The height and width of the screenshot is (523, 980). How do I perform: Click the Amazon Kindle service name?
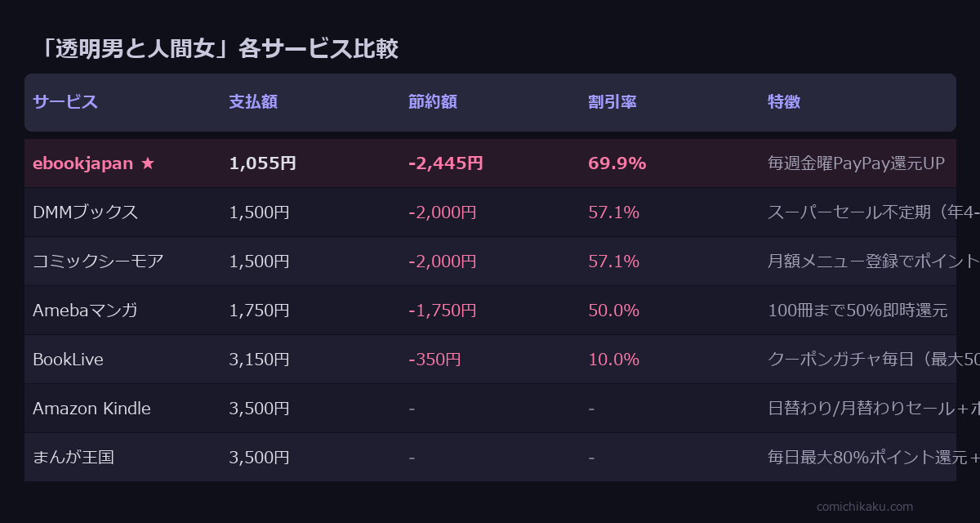pos(91,409)
